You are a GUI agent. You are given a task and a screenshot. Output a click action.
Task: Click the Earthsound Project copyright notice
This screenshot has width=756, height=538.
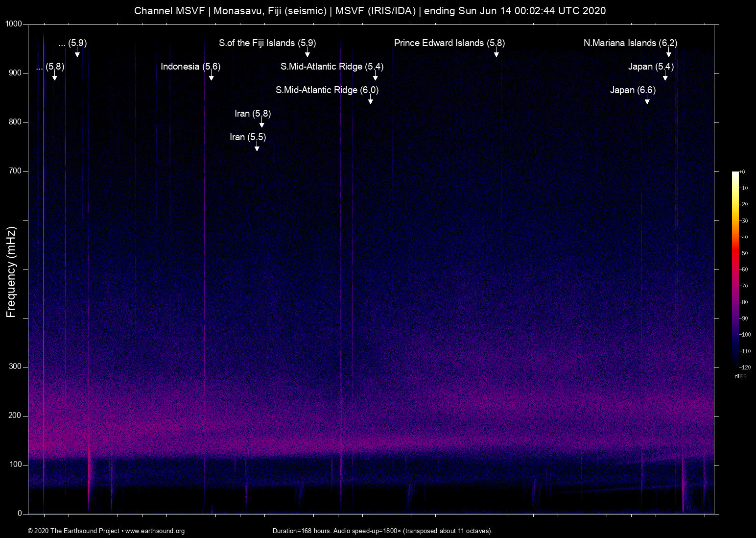pyautogui.click(x=72, y=531)
